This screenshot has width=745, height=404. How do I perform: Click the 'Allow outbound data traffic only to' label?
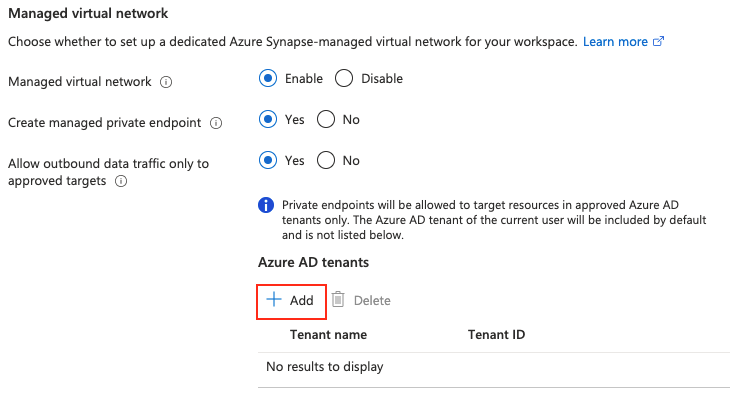point(108,164)
